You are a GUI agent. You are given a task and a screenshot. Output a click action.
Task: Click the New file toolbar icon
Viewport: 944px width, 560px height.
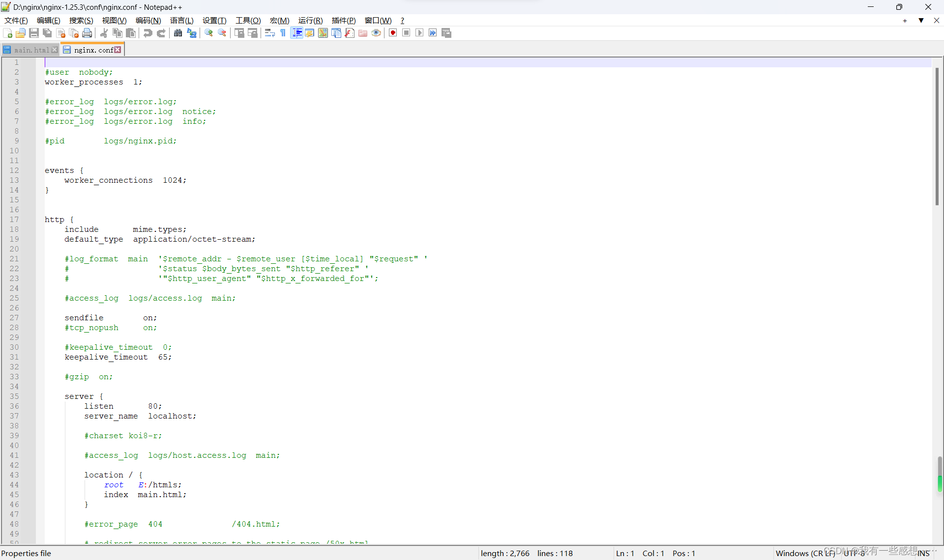point(8,33)
